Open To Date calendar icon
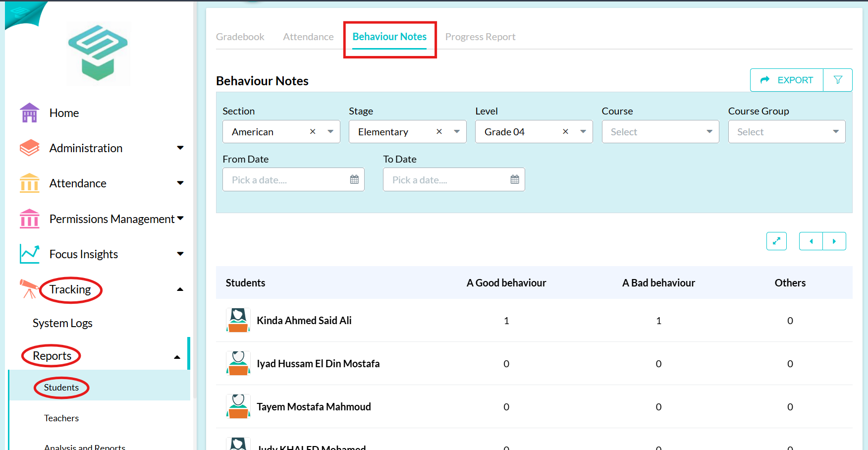This screenshot has width=868, height=450. pyautogui.click(x=515, y=179)
